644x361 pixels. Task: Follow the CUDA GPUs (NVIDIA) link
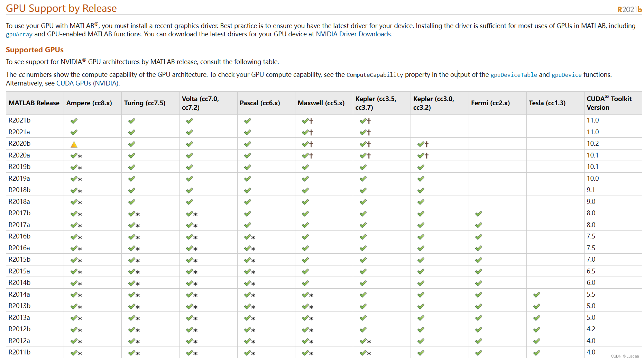point(88,83)
